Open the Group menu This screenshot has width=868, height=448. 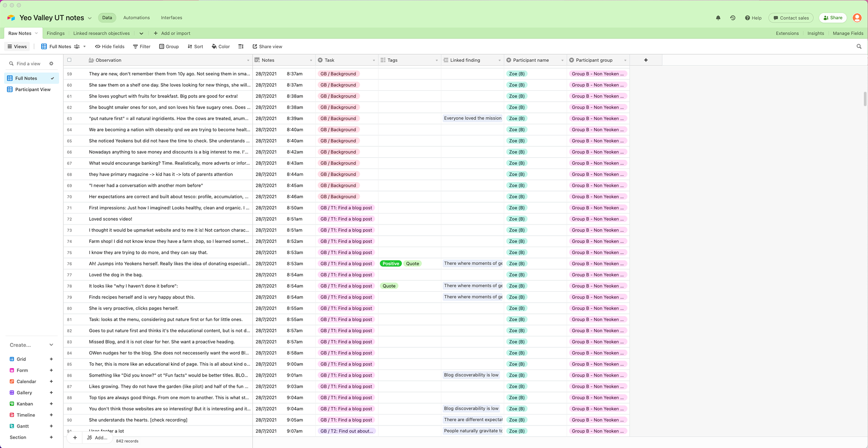pyautogui.click(x=169, y=47)
